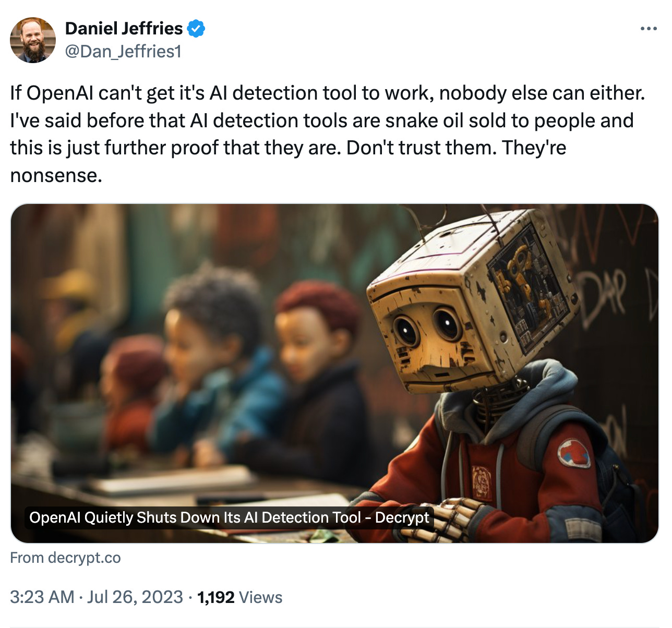Click the word 'nonsense.' in the tweet
672x628 pixels.
click(56, 176)
